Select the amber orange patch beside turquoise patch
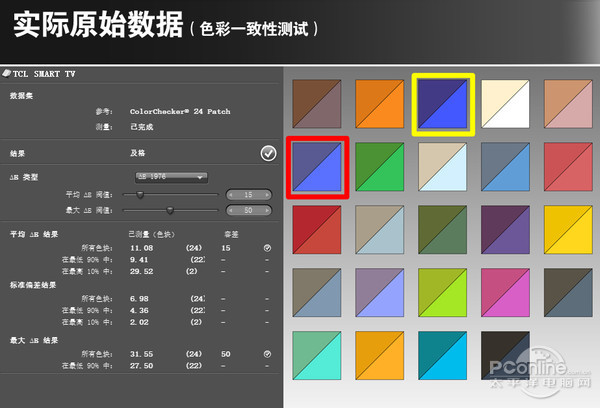The image size is (600, 408). pyautogui.click(x=380, y=356)
